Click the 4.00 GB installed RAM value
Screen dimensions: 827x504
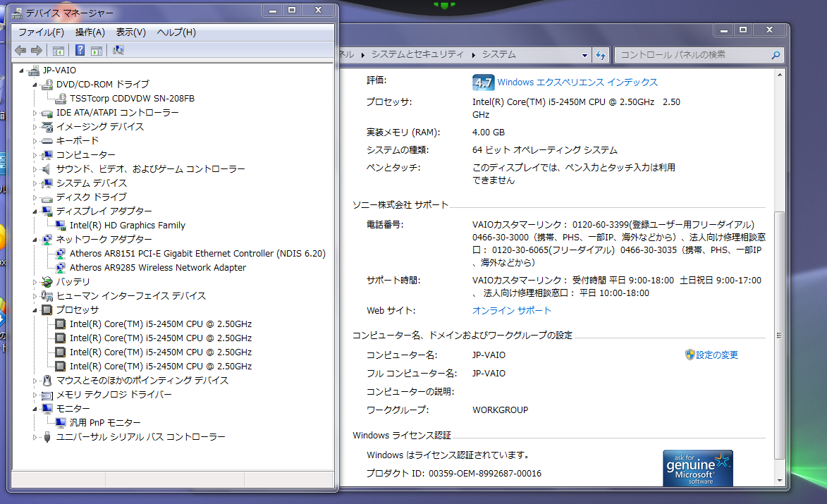[489, 133]
